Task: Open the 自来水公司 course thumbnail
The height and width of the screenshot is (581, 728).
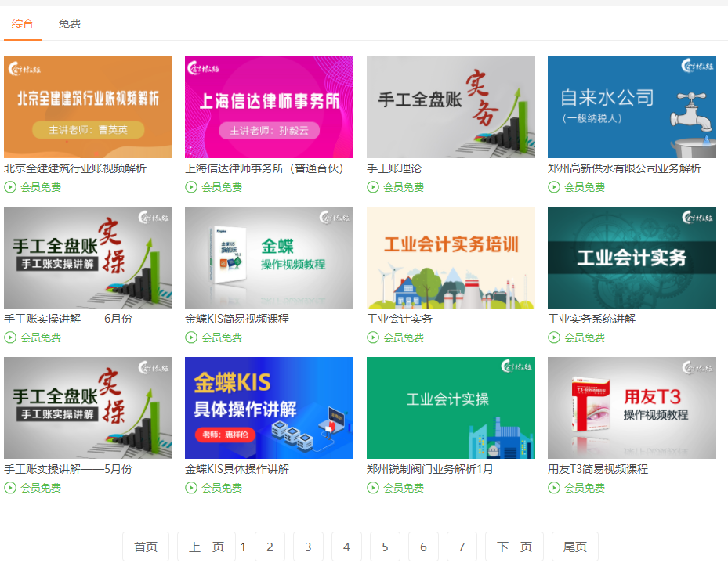Action: [x=632, y=107]
